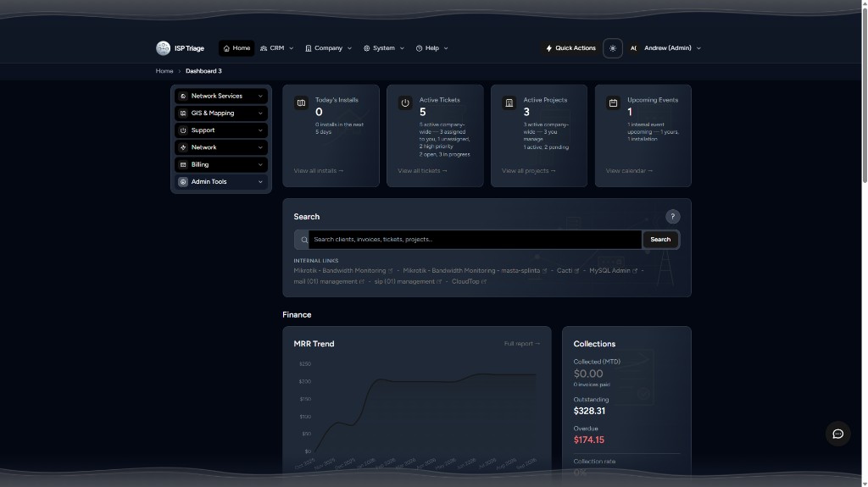Click the search help question mark icon
This screenshot has width=868, height=487.
coord(672,217)
